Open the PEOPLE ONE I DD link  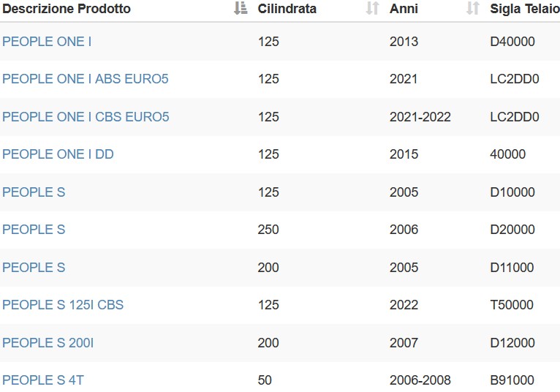click(58, 154)
